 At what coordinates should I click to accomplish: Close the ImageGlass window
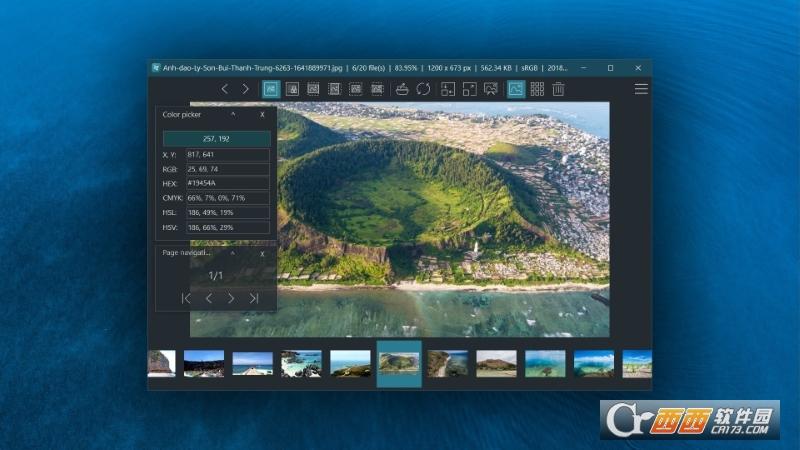coord(638,67)
